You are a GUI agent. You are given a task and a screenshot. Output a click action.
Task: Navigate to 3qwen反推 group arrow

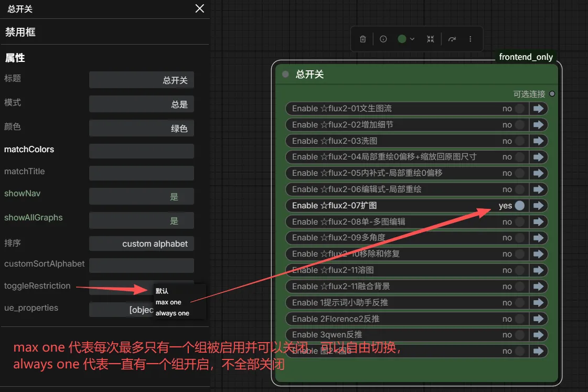click(x=539, y=335)
